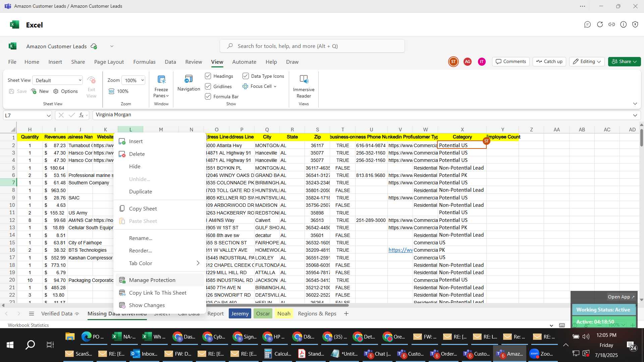This screenshot has height=362, width=644.
Task: Click the Select All corner triangle
Action: pyautogui.click(x=13, y=129)
